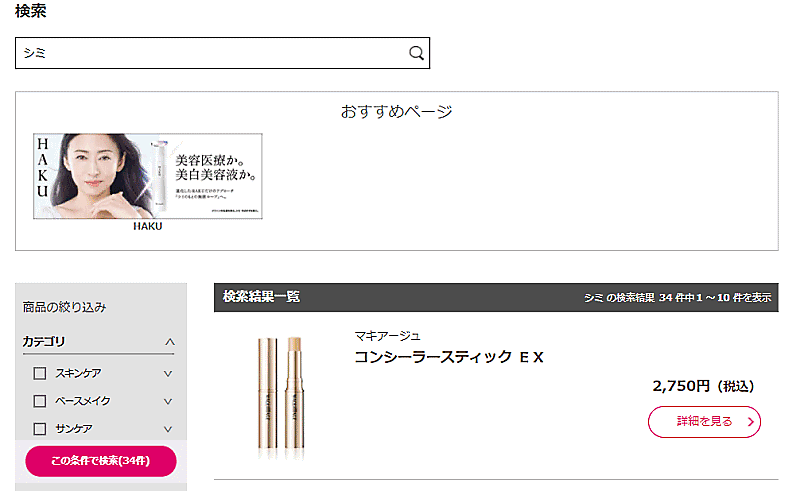Expand the スキンケア subcategory arrow
The height and width of the screenshot is (491, 800).
click(168, 374)
